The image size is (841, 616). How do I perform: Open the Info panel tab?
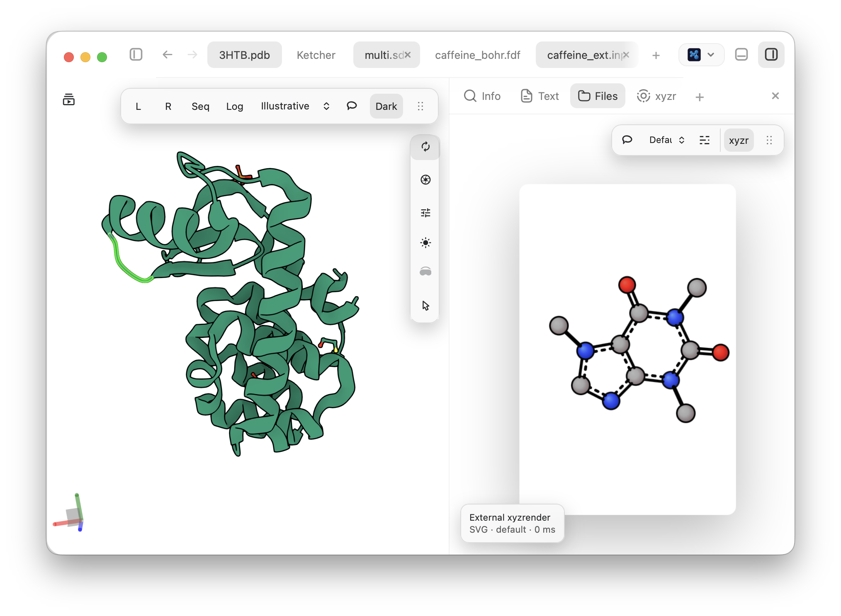[x=482, y=96]
